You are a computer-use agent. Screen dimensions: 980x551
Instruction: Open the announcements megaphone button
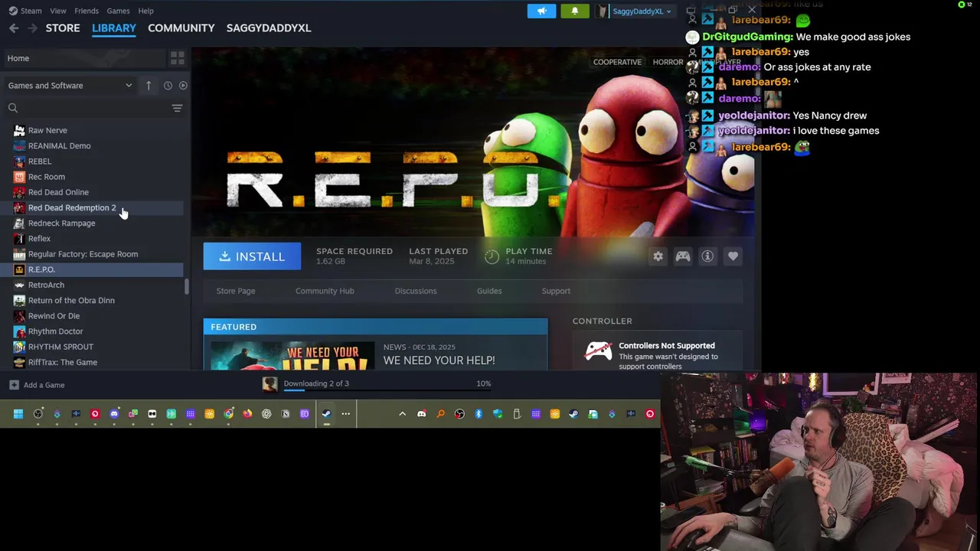point(541,11)
